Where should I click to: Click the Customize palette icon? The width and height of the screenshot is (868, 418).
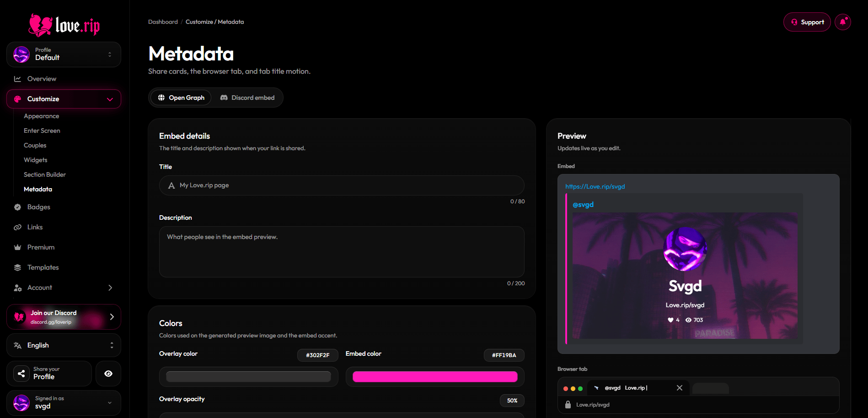tap(17, 99)
